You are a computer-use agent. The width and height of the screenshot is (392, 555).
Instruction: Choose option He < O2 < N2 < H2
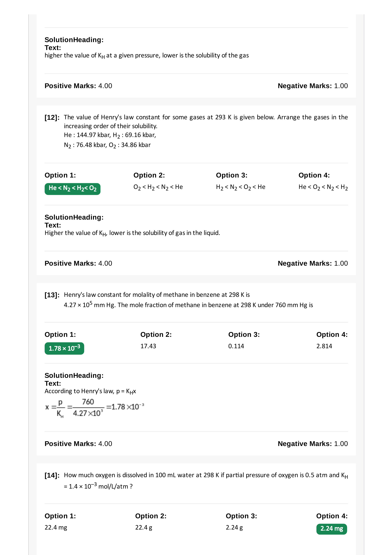tap(323, 187)
